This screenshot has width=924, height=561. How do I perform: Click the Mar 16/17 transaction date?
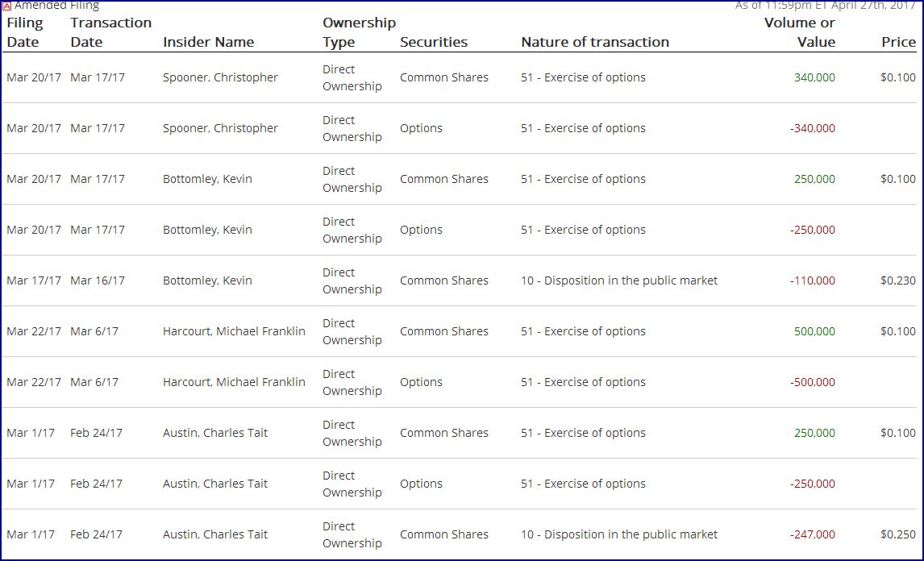tap(98, 281)
